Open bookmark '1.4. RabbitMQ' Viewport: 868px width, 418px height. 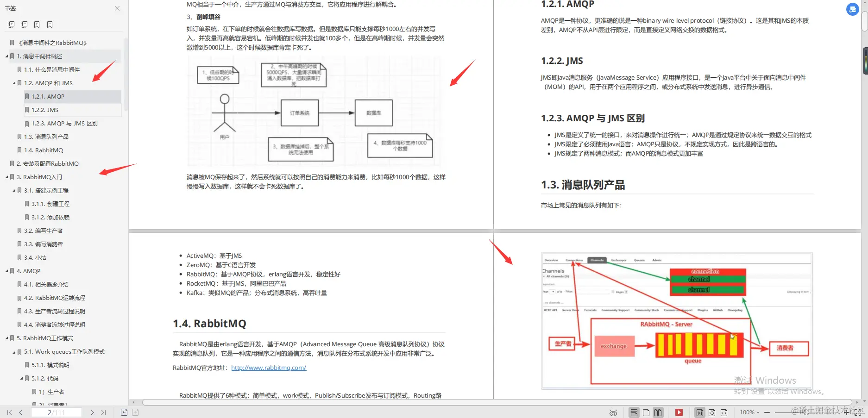click(x=44, y=150)
